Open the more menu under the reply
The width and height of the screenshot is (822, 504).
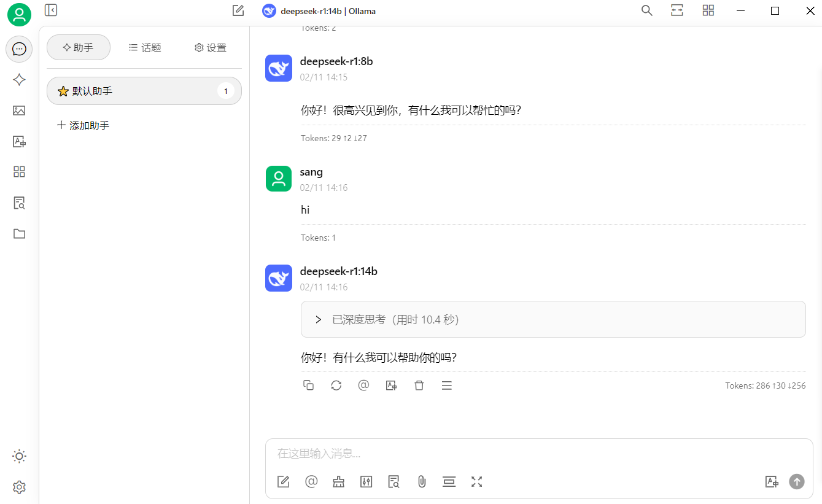(447, 386)
